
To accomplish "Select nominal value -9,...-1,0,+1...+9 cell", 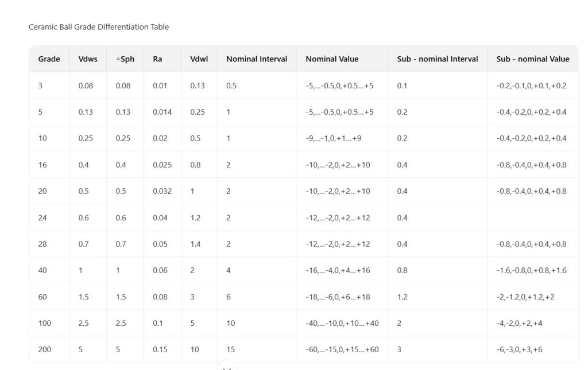I will click(x=333, y=138).
